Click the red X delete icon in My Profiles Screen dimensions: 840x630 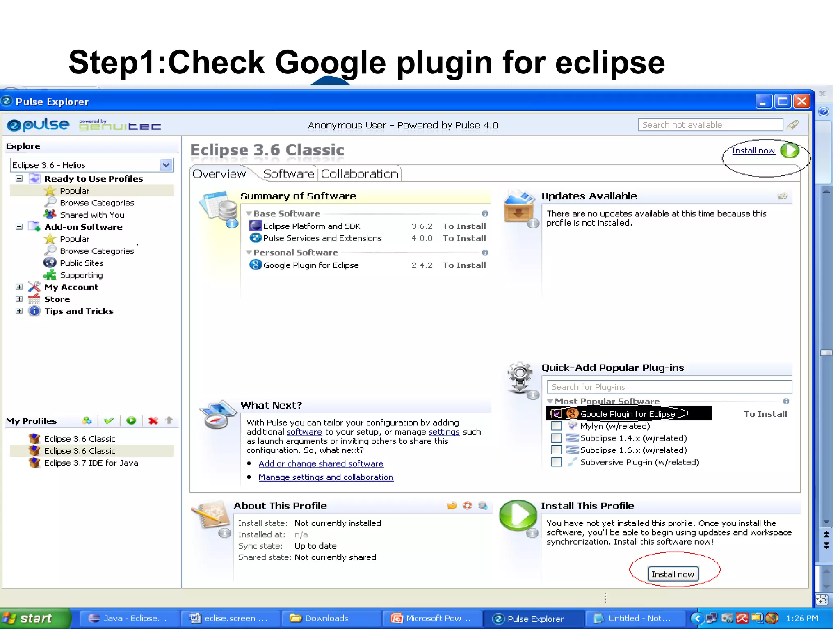click(153, 420)
